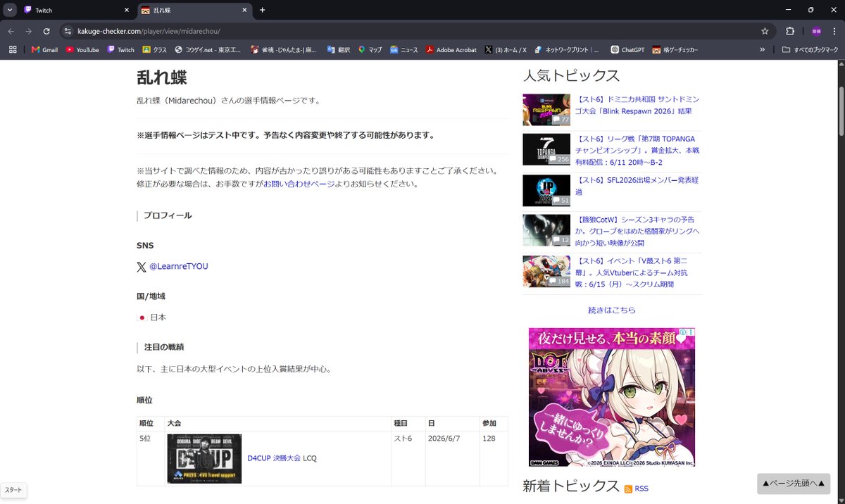845x504 pixels.
Task: Reload the current page
Action: click(46, 31)
